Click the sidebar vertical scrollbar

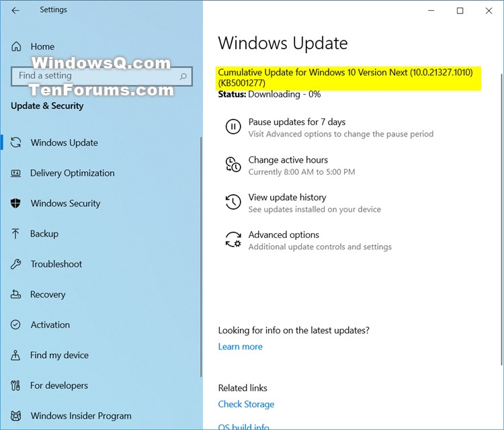tap(201, 257)
